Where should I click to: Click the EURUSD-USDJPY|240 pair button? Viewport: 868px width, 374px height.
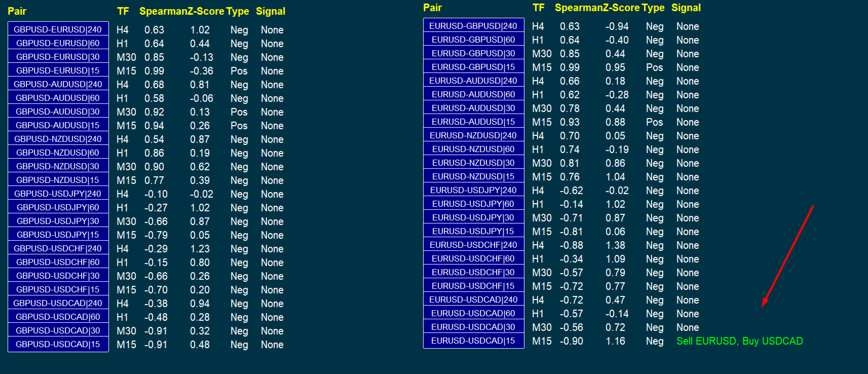coord(473,190)
